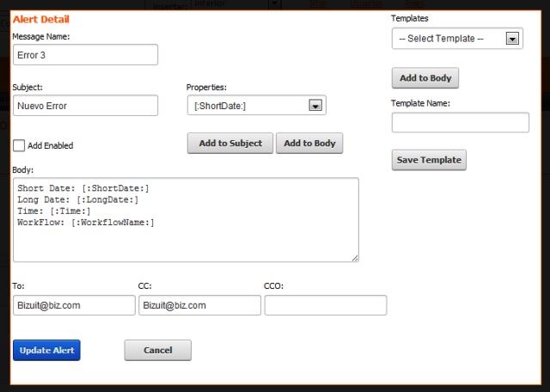Focus the CC email field

(199, 305)
